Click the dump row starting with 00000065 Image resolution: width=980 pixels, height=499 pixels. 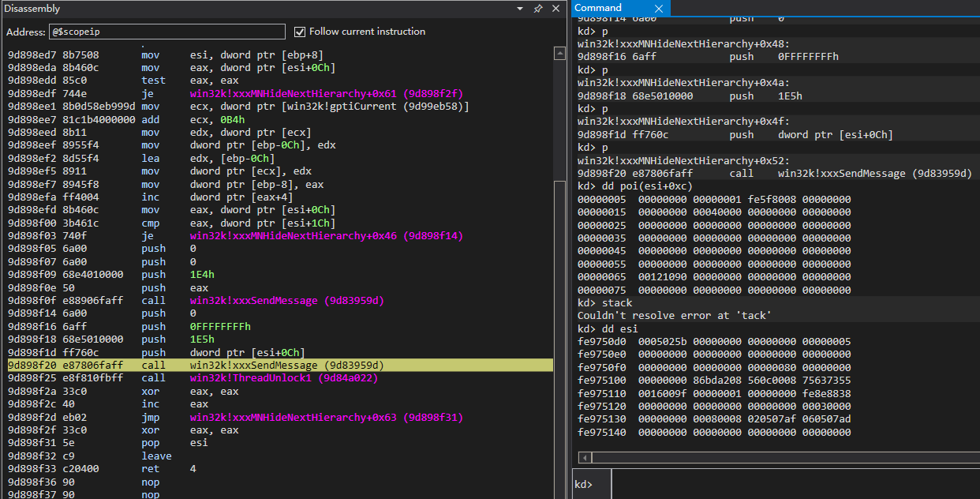pos(714,277)
